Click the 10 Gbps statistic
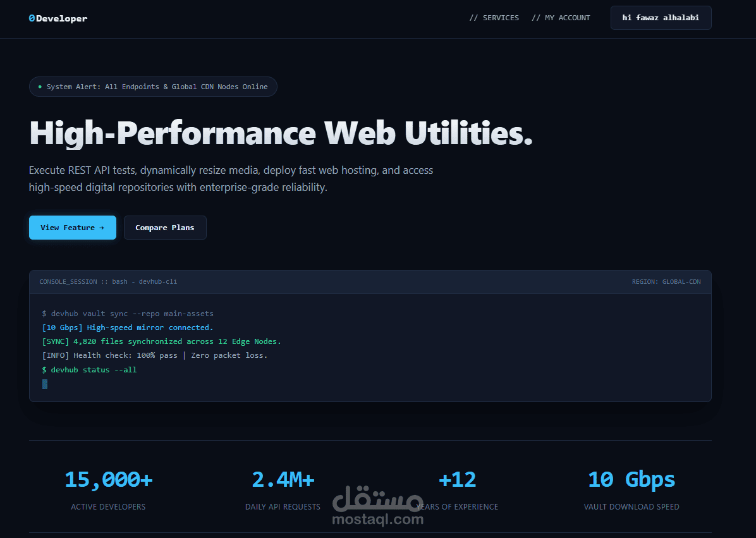Viewport: 756px width, 538px height. (631, 480)
